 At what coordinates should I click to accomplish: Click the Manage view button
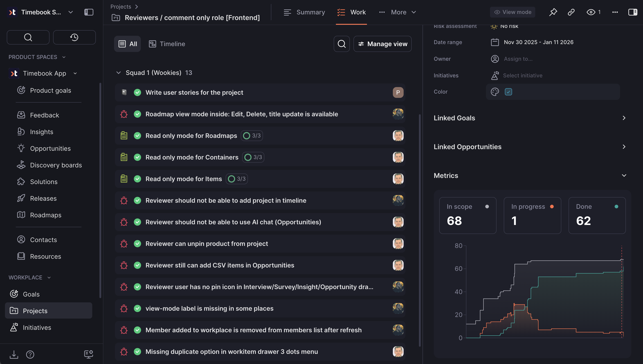[x=382, y=44]
